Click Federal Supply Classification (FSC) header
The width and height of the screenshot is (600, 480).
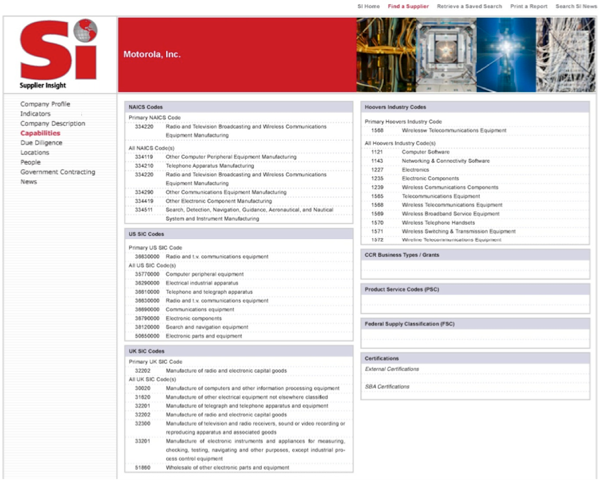pos(475,324)
